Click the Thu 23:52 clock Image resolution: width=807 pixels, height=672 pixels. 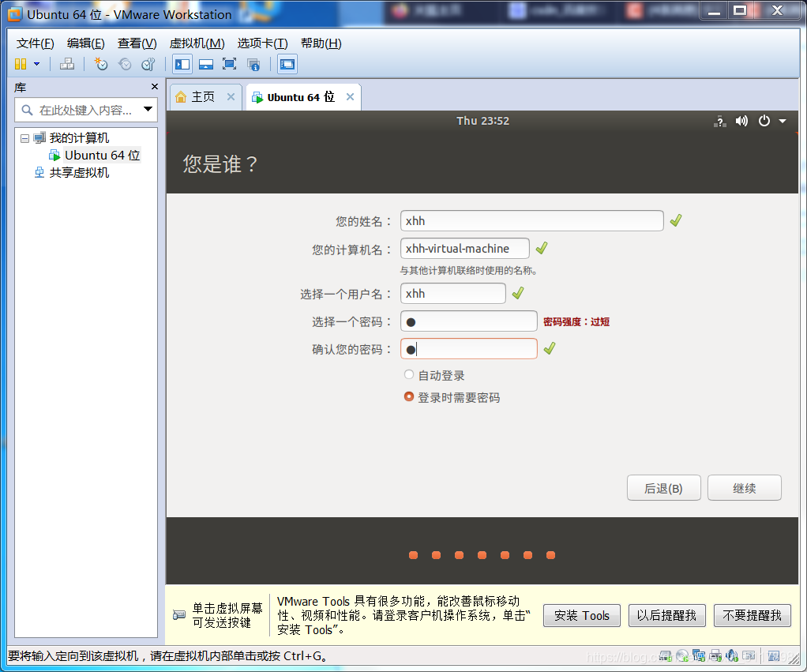coord(482,121)
